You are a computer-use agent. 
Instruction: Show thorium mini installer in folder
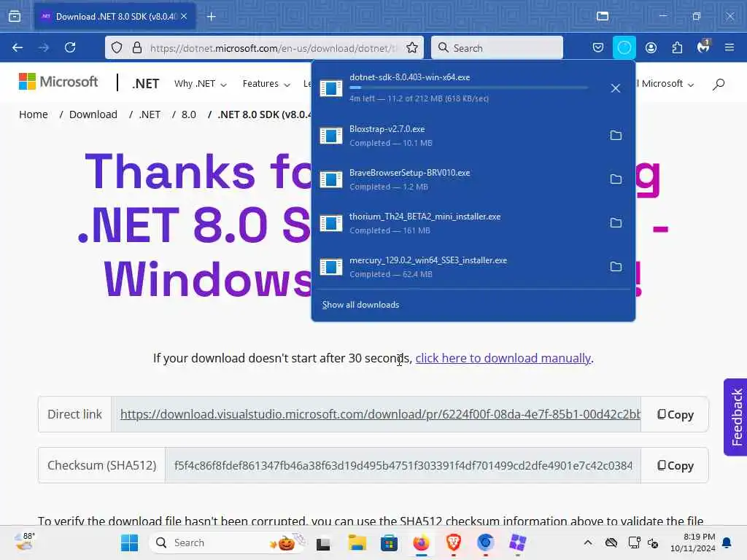point(616,223)
